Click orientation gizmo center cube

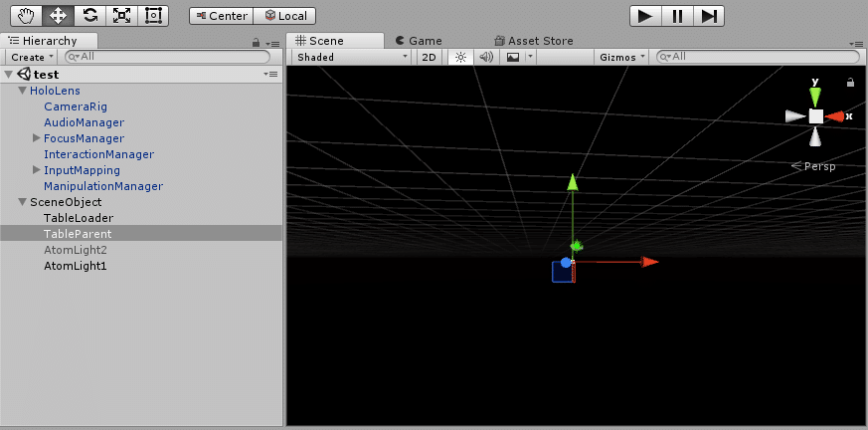pyautogui.click(x=815, y=116)
